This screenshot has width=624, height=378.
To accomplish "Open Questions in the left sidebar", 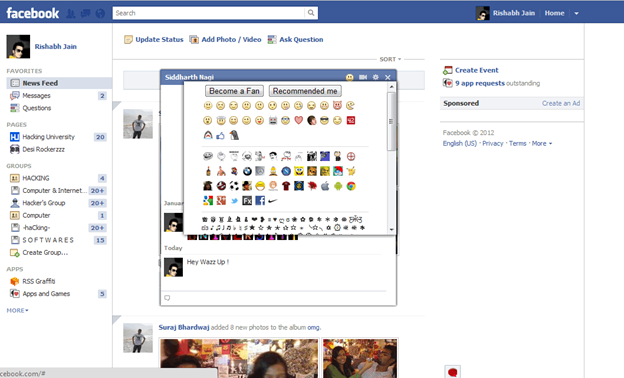I will (37, 108).
